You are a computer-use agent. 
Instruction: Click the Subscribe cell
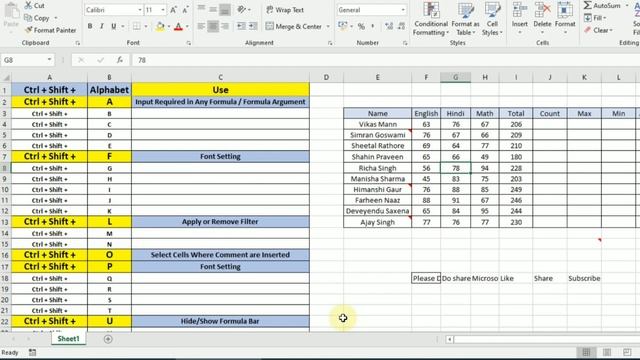[x=584, y=278]
